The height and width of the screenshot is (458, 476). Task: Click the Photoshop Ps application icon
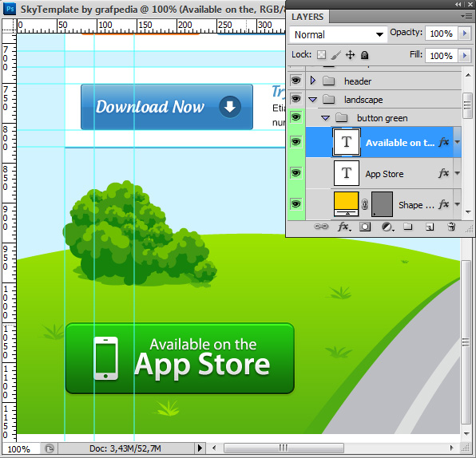point(10,9)
